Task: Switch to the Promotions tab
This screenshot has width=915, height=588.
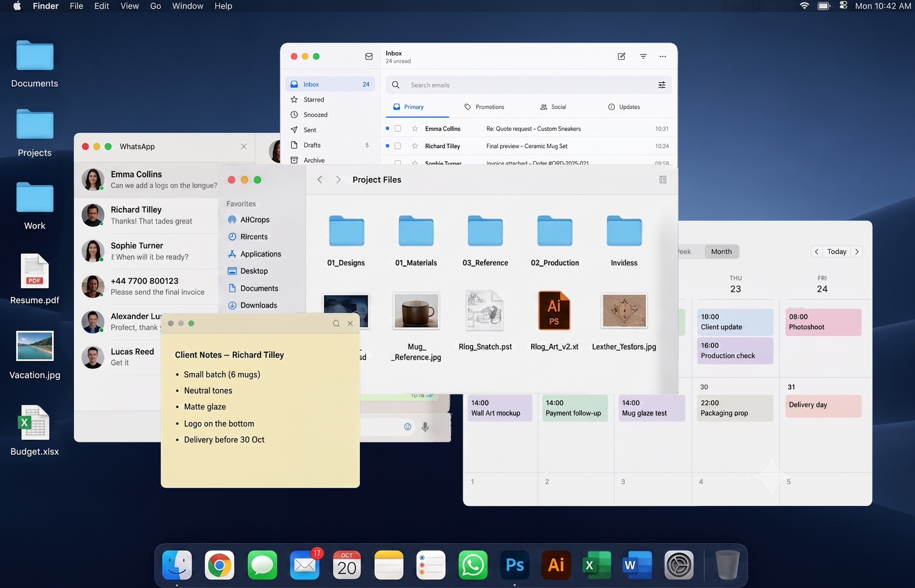Action: tap(484, 107)
